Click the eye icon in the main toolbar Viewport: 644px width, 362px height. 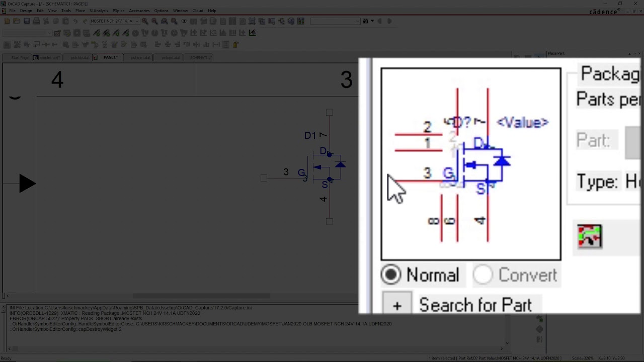click(184, 21)
